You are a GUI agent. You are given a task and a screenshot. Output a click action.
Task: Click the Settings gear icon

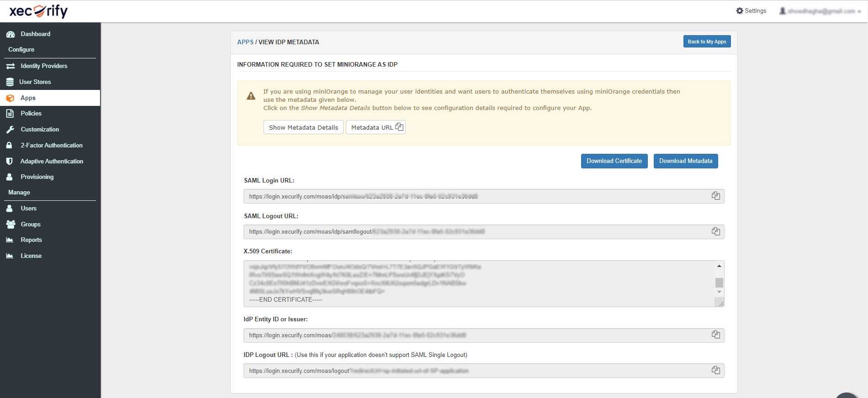(740, 10)
